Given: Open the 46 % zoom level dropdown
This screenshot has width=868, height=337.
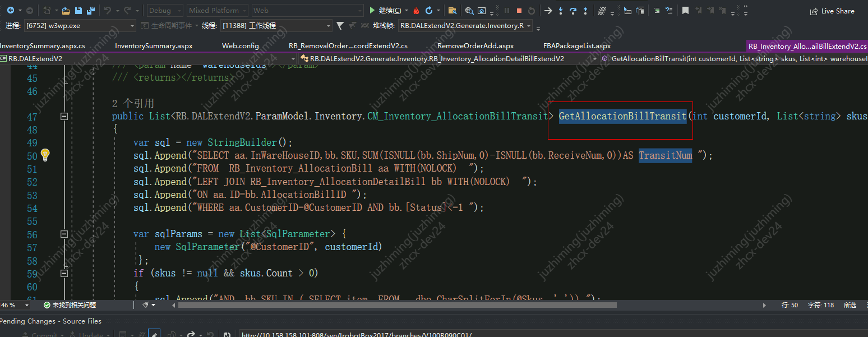Looking at the screenshot, I should pyautogui.click(x=13, y=305).
